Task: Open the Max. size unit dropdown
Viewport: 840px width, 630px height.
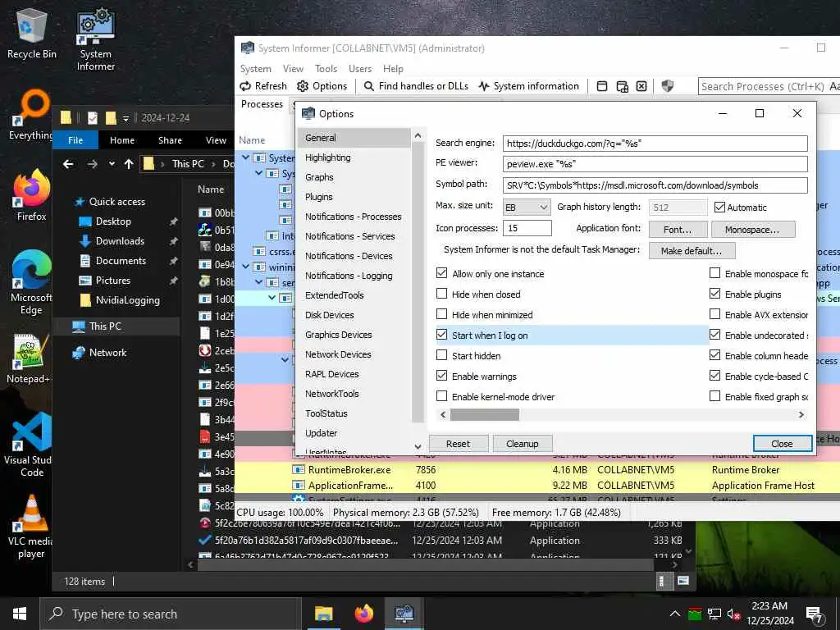Action: tap(527, 208)
